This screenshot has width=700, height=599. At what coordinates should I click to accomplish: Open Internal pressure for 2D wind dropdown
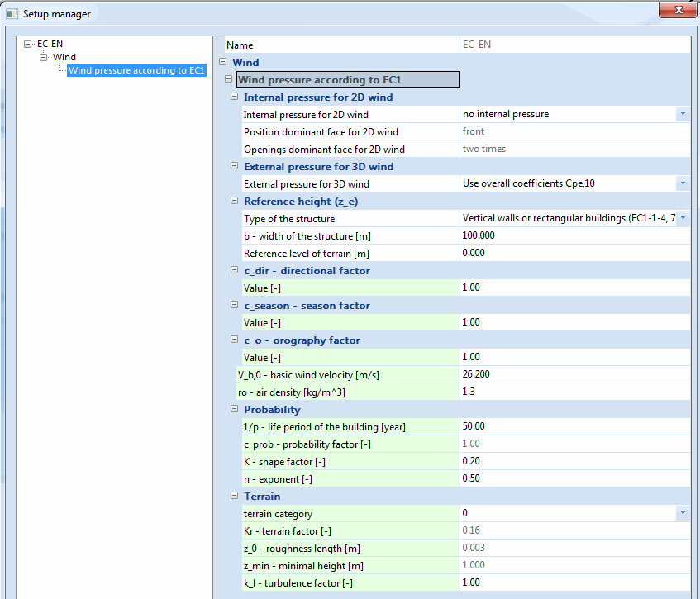coord(683,115)
